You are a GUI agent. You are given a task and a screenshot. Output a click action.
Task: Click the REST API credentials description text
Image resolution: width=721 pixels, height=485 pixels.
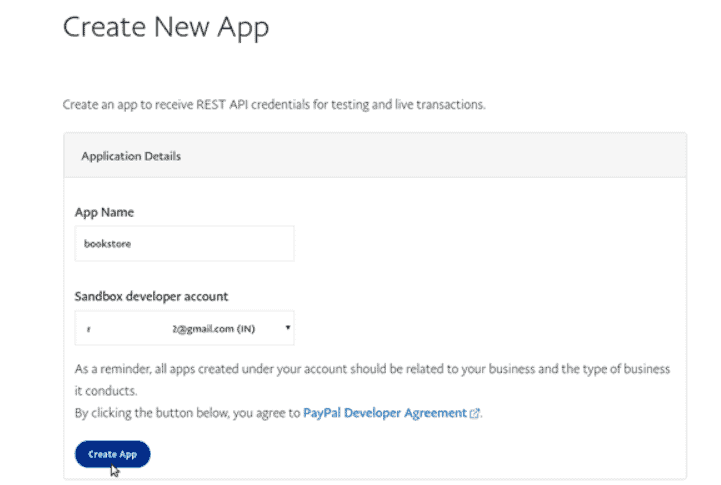pos(274,105)
